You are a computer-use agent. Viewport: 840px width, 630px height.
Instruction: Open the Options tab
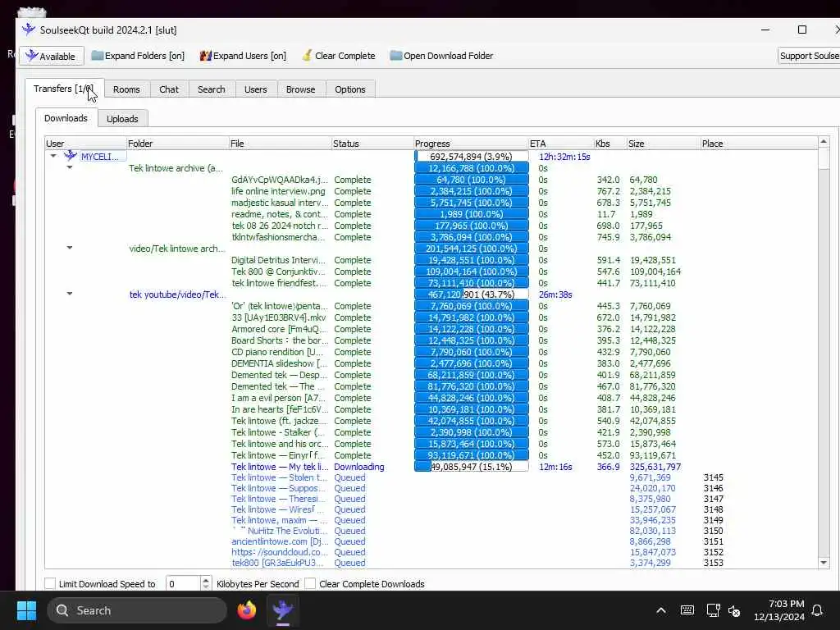tap(349, 89)
